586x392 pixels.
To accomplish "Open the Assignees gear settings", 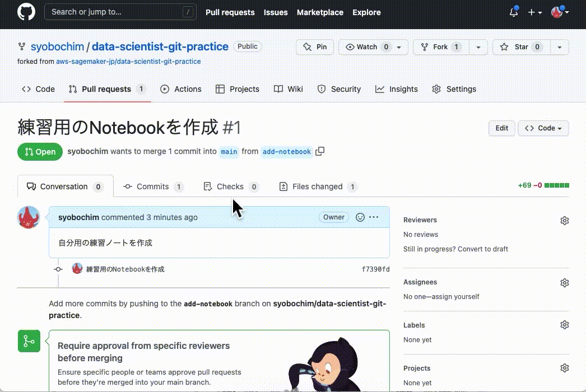I will [x=564, y=283].
